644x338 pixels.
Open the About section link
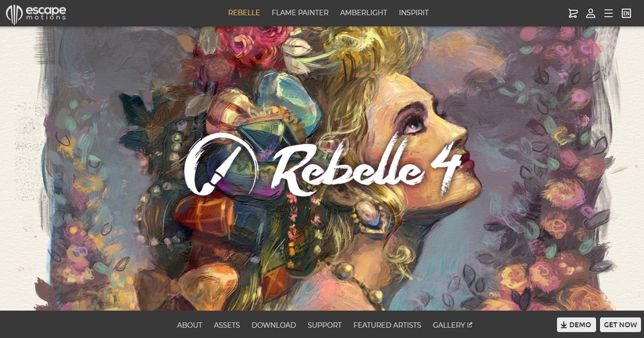pos(189,325)
